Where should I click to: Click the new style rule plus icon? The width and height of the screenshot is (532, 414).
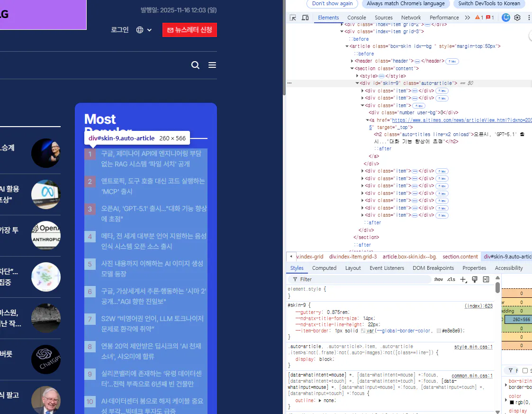click(463, 279)
